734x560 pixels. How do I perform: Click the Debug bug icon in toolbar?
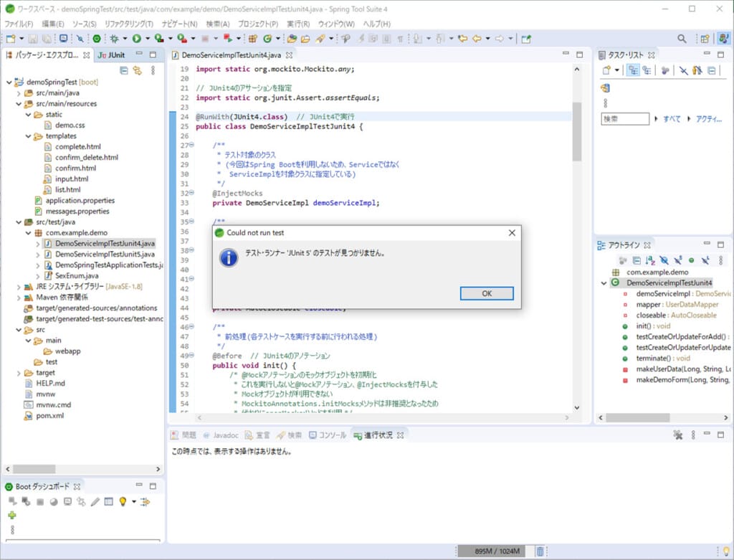point(114,39)
